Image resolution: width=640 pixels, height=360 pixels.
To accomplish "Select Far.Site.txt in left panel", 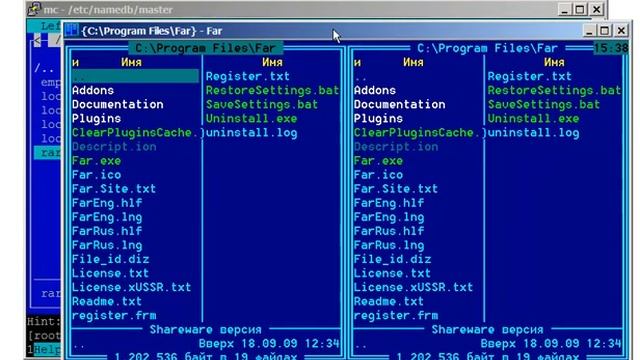I will click(114, 189).
